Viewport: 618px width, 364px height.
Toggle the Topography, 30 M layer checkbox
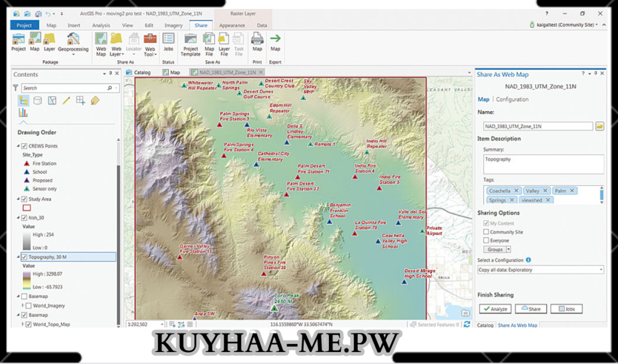[x=24, y=257]
